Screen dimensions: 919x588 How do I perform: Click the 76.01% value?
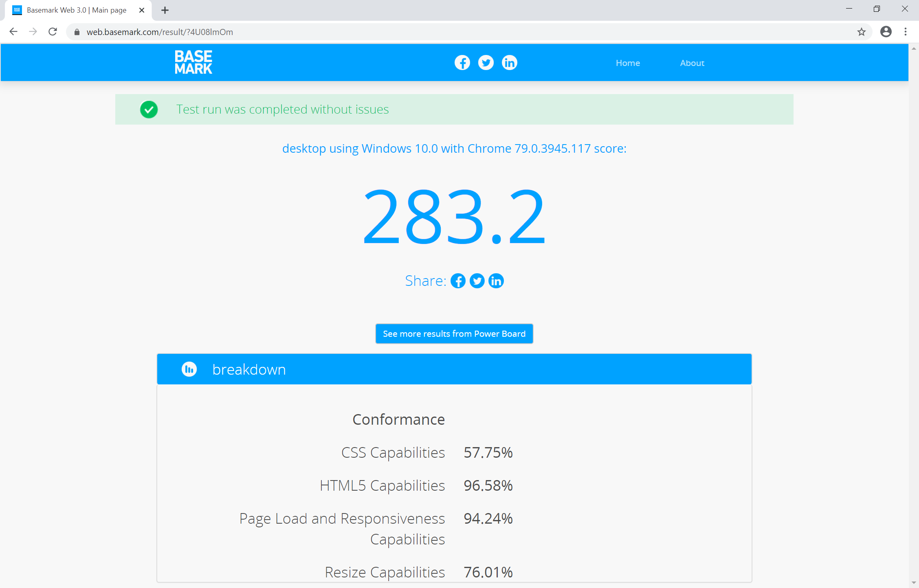[x=488, y=573]
